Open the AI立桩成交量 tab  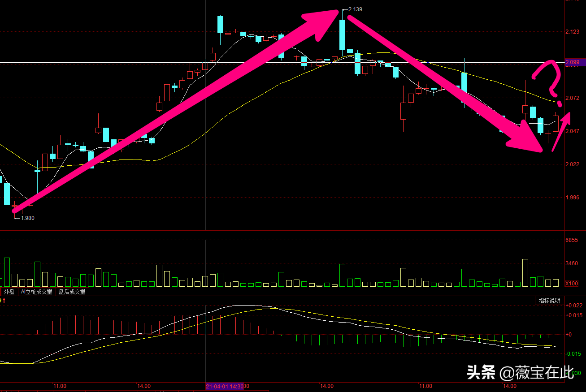(x=37, y=292)
